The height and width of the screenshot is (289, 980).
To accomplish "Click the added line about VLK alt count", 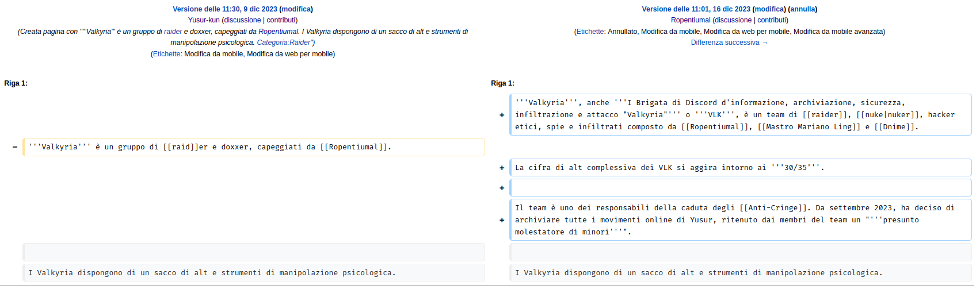I will (741, 168).
